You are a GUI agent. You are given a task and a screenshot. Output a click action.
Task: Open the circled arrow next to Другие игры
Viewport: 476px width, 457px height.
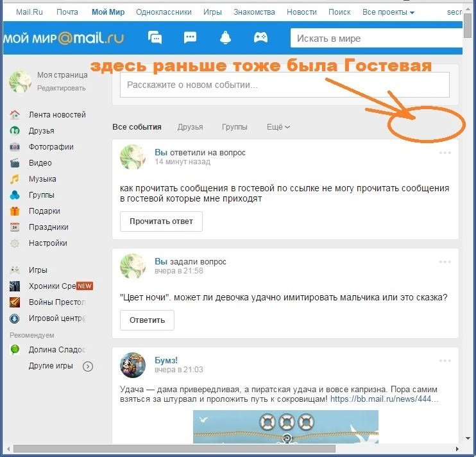(x=88, y=366)
